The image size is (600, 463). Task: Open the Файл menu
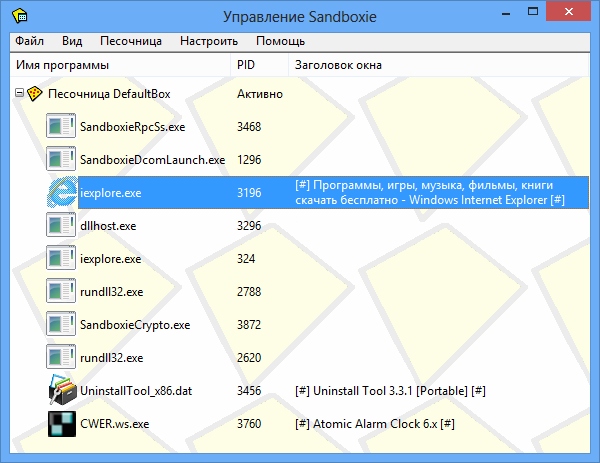[x=29, y=41]
